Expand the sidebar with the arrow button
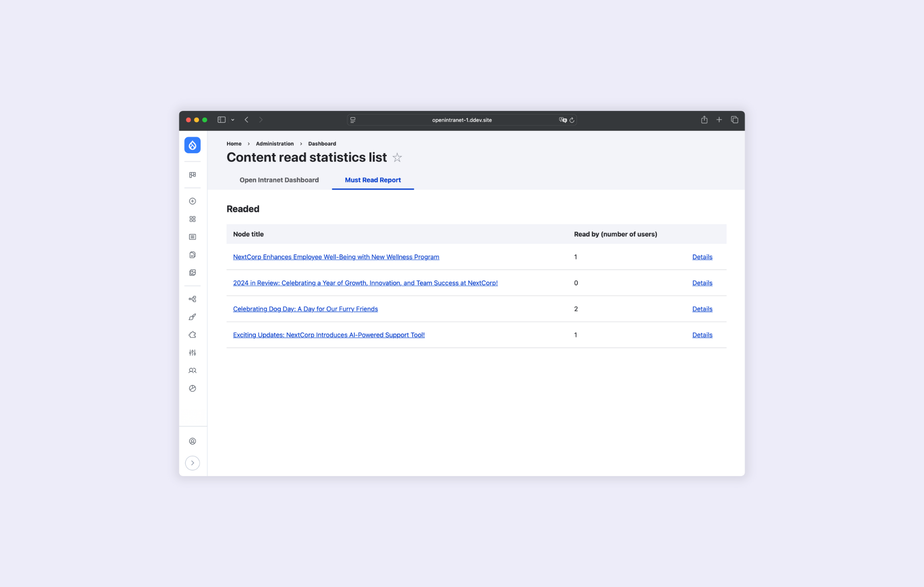 click(192, 463)
